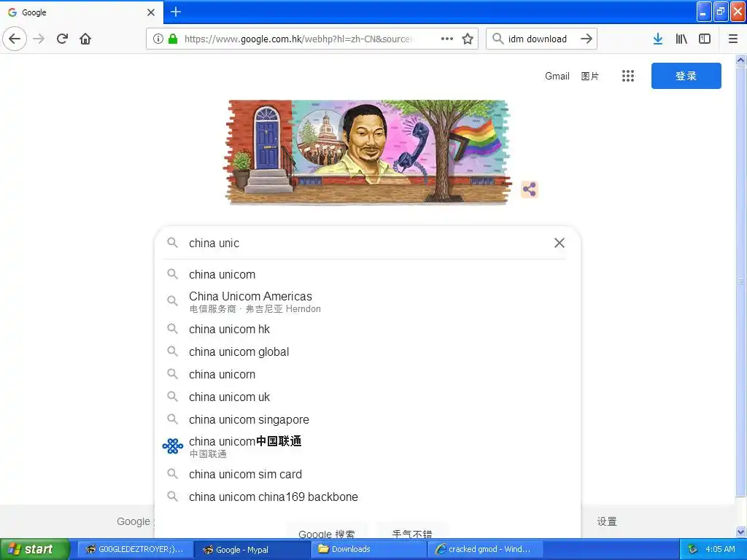Close the Google tab

151,12
